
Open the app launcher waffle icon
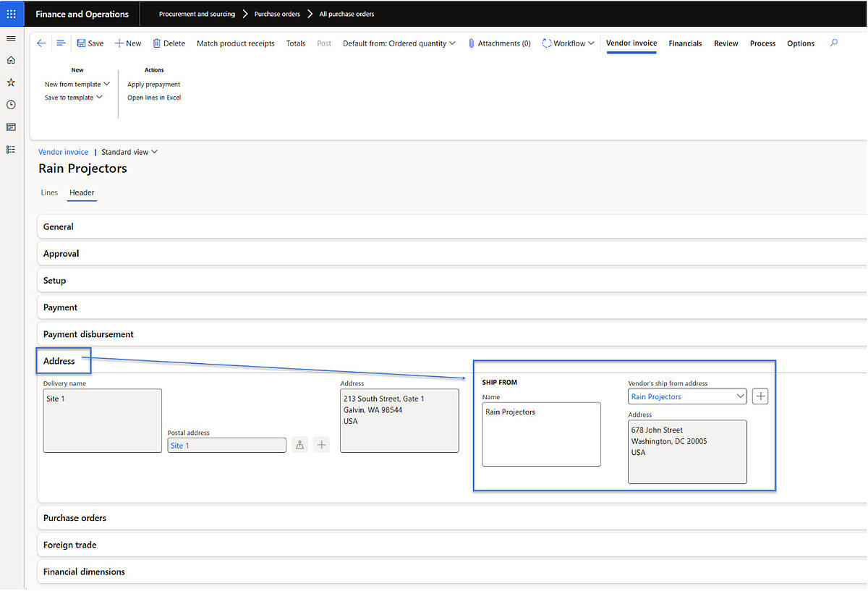[11, 14]
